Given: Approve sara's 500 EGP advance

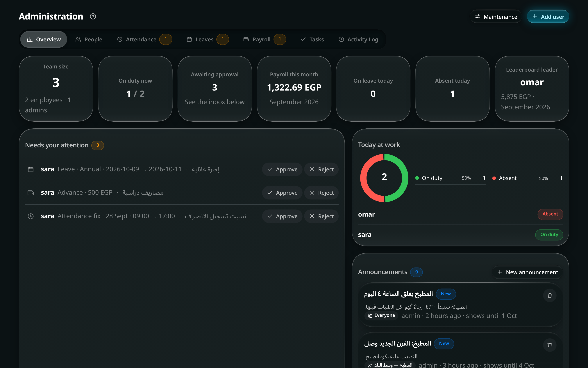Looking at the screenshot, I should point(282,193).
